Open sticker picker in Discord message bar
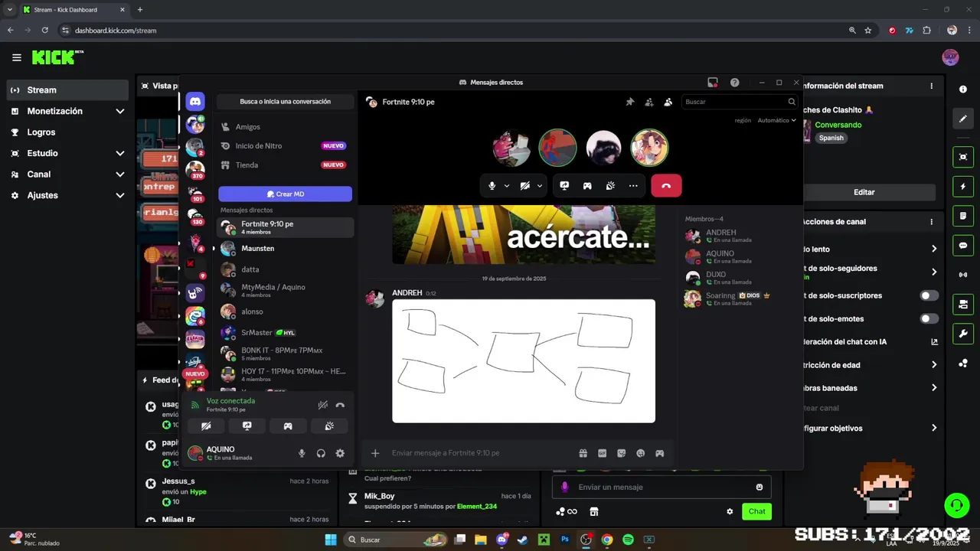The width and height of the screenshot is (980, 551). [x=622, y=453]
